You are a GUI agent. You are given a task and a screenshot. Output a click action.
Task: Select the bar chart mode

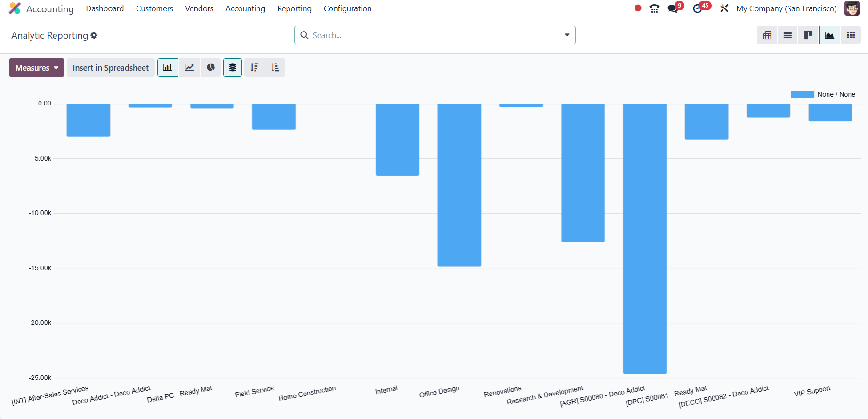pyautogui.click(x=168, y=68)
